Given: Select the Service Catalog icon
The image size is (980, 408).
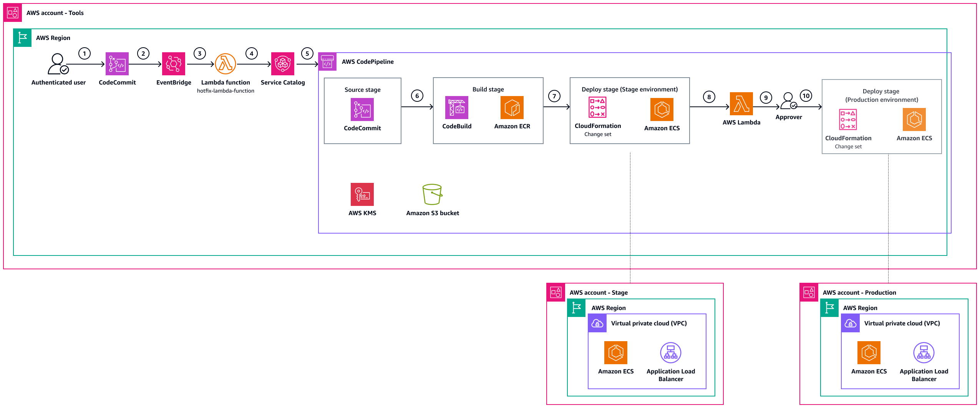Looking at the screenshot, I should click(x=282, y=65).
